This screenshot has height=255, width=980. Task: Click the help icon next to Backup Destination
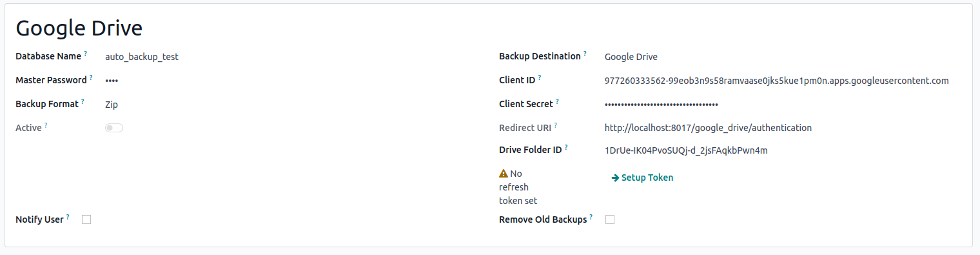click(585, 54)
